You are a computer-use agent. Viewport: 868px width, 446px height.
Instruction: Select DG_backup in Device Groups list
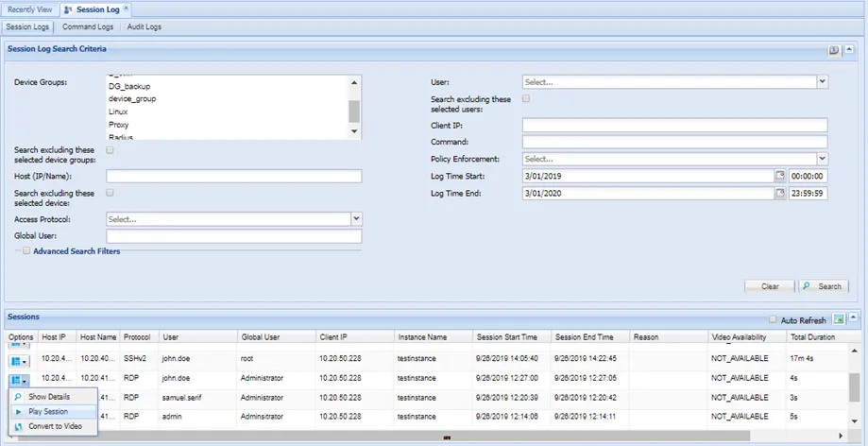129,86
